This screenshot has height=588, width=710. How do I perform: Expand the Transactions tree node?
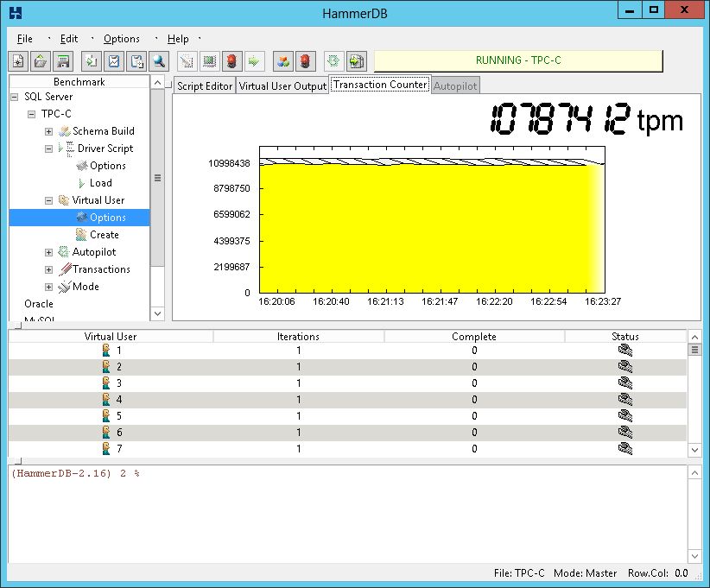coord(48,269)
